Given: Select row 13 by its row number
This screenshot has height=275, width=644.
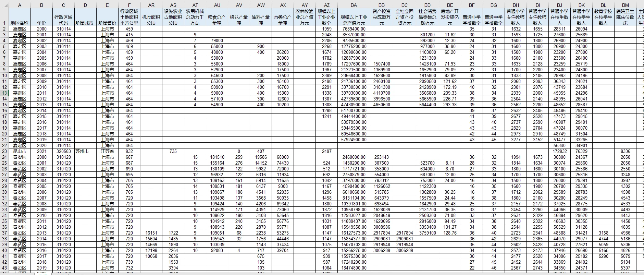Looking at the screenshot, I should [x=4, y=93].
